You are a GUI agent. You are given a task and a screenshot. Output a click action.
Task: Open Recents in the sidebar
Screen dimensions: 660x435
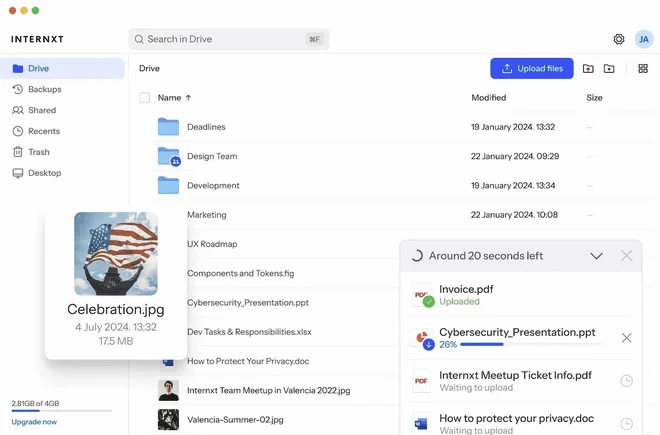[62, 131]
